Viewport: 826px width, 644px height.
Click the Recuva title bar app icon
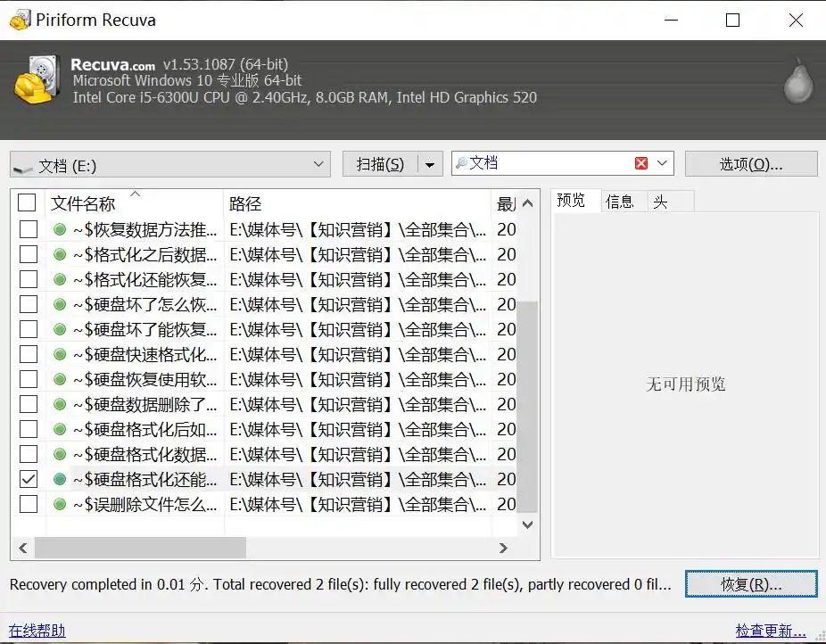[20, 20]
